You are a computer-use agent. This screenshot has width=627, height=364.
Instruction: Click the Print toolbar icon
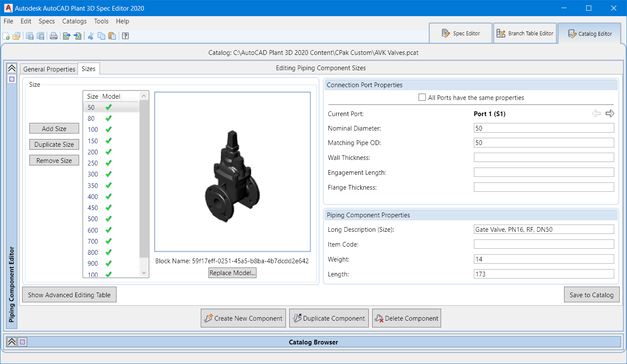54,36
